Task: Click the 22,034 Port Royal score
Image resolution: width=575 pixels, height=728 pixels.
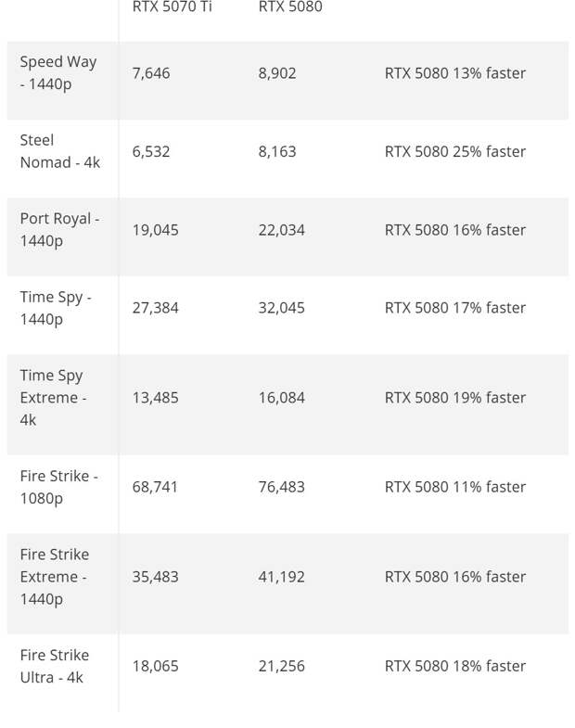Action: [281, 230]
